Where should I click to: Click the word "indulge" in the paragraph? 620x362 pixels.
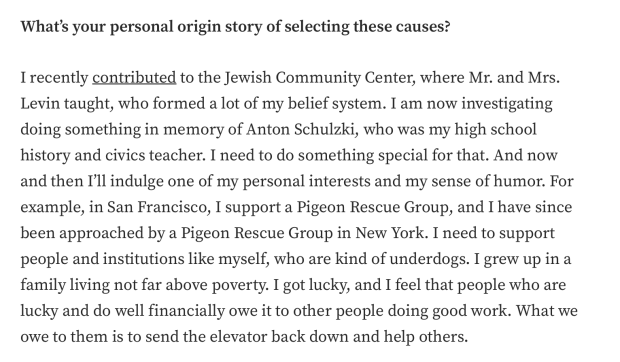pos(137,181)
